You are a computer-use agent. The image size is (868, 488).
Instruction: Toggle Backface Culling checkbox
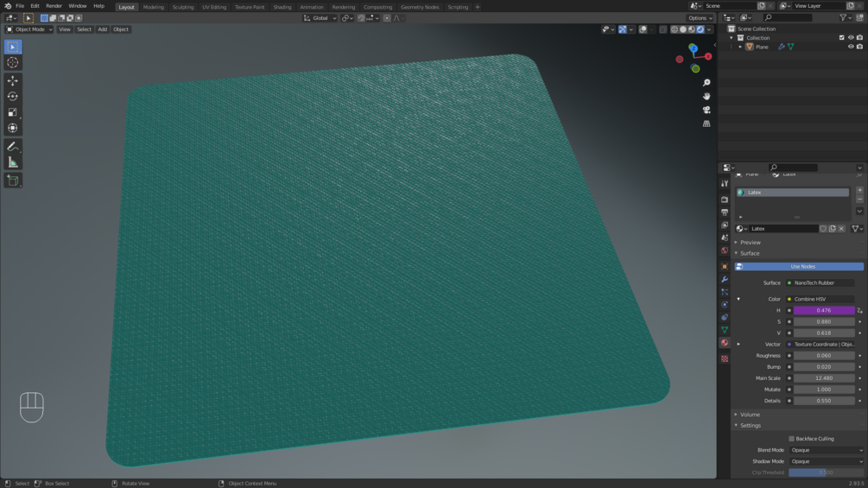coord(792,439)
